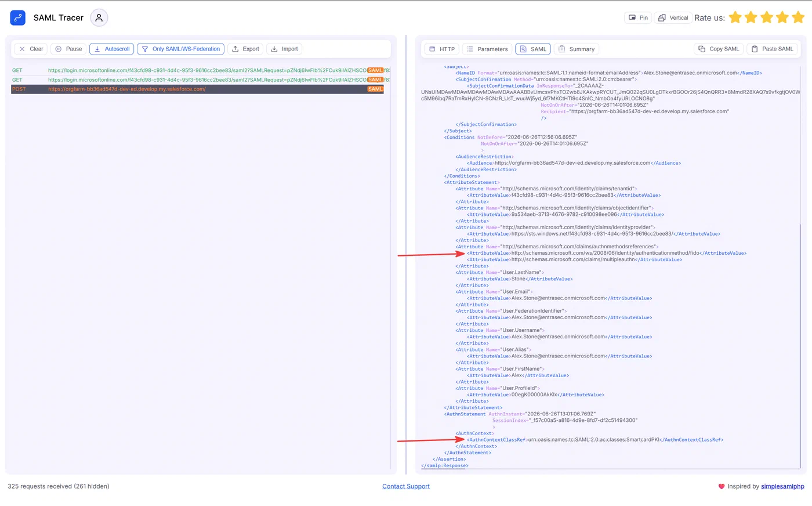812x506 pixels.
Task: Select the POST salesforce.com request row
Action: 197,89
